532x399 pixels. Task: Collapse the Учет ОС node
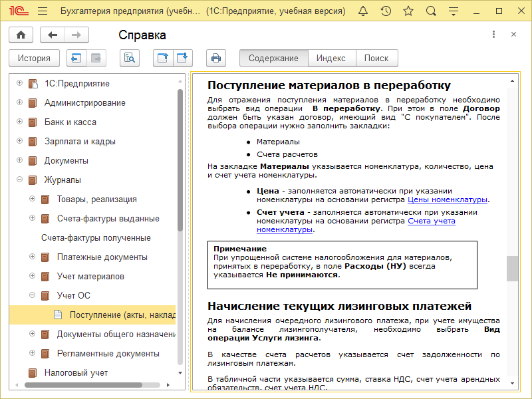point(32,295)
